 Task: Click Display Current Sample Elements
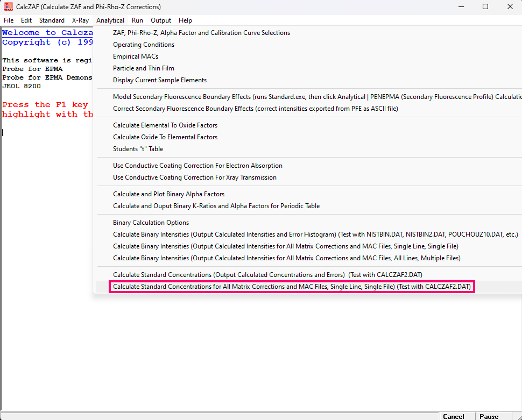coord(160,80)
